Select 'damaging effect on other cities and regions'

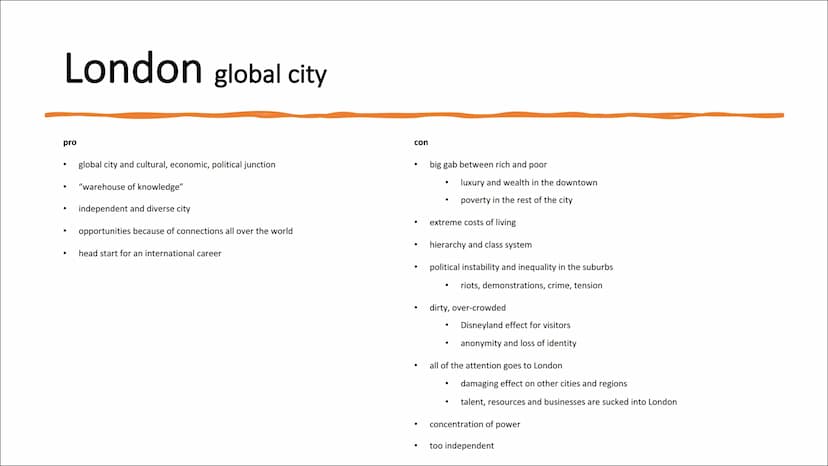tap(544, 384)
